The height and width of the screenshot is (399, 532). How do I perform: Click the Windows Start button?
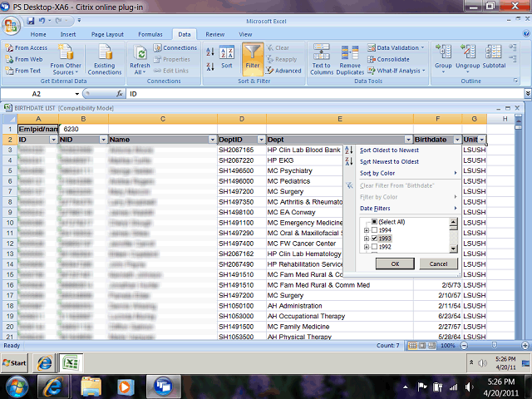click(15, 363)
